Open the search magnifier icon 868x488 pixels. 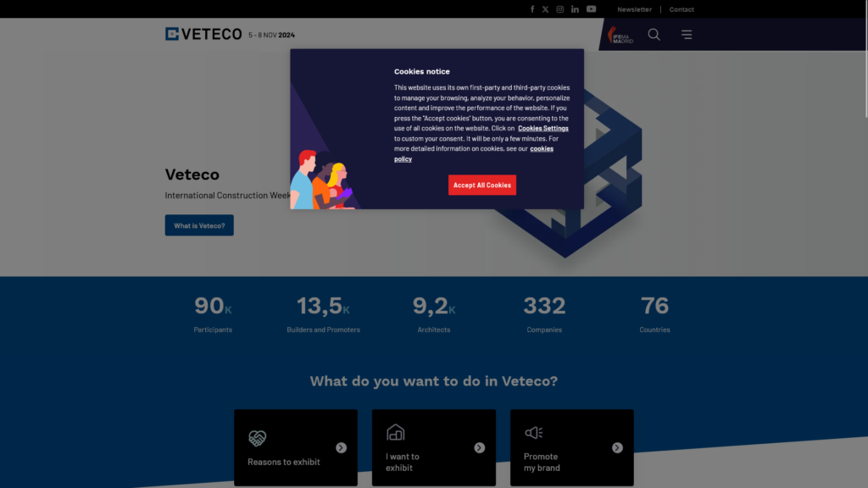[x=654, y=34]
